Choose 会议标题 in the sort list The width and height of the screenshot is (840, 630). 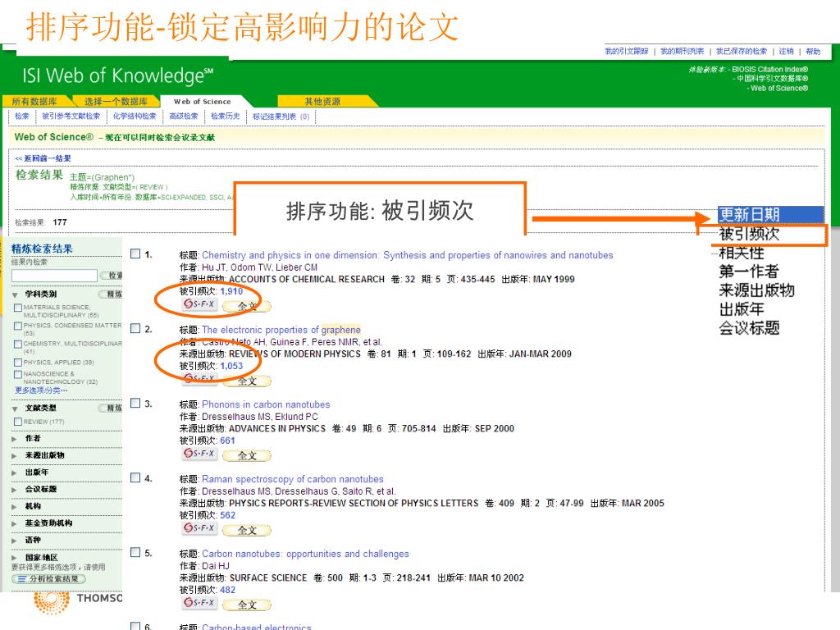point(749,327)
